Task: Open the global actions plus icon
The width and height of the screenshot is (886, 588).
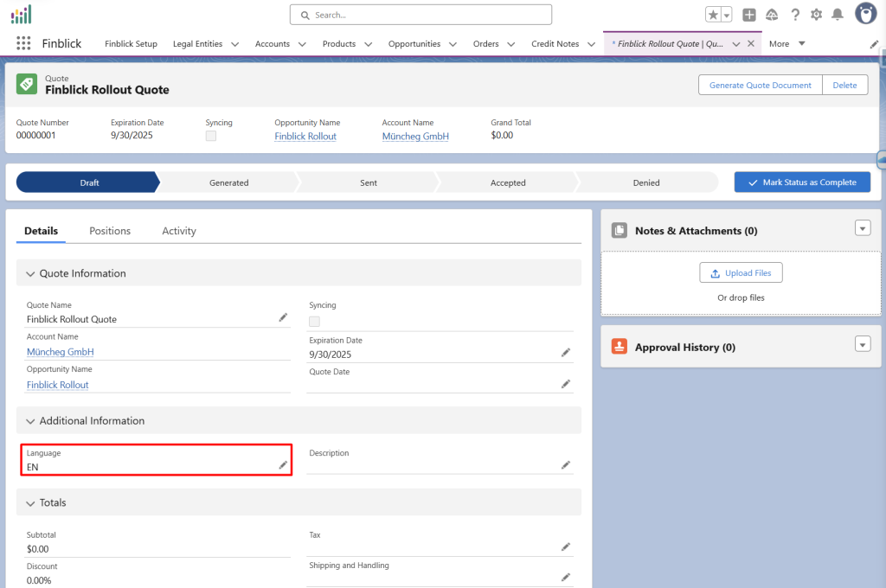Action: (x=749, y=15)
